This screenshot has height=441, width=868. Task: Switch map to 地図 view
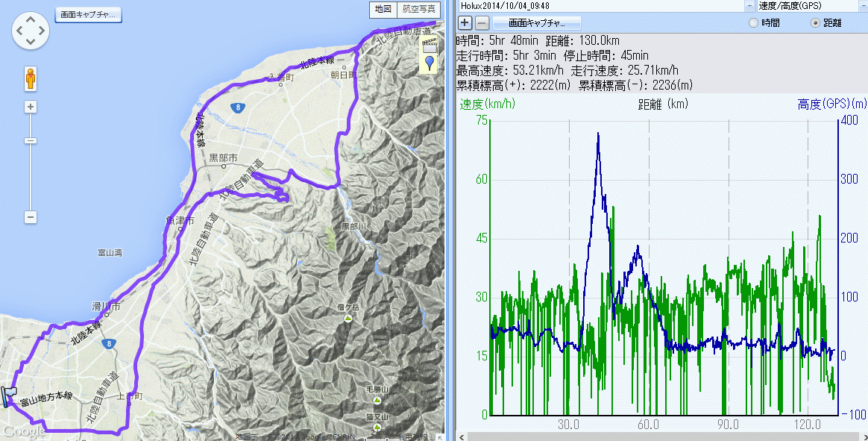383,9
